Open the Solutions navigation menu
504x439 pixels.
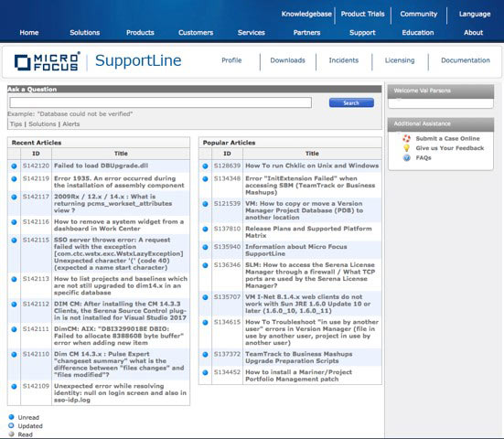point(85,32)
